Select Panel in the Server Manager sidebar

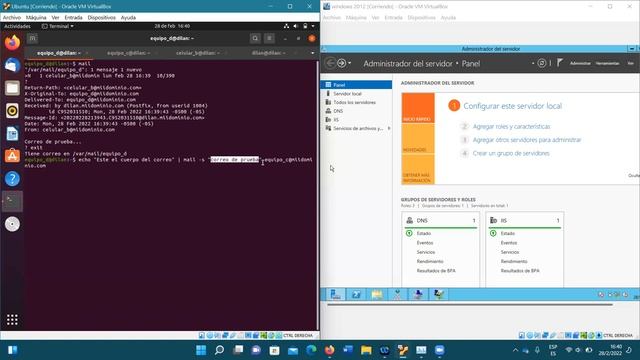pyautogui.click(x=356, y=85)
